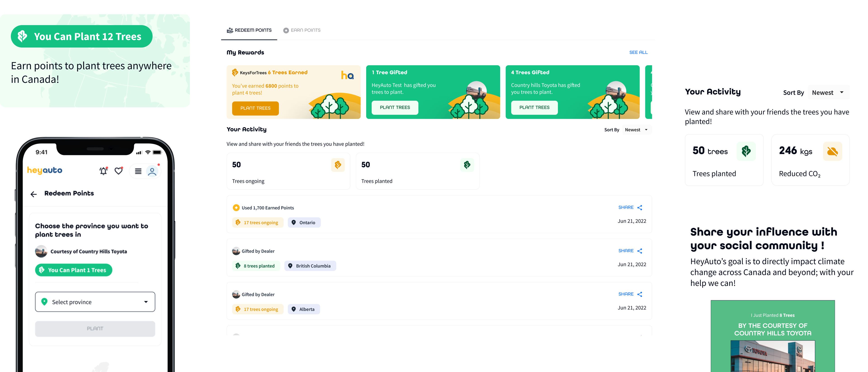868x372 pixels.
Task: Click the 'Trees ongoing' label
Action: 248,181
